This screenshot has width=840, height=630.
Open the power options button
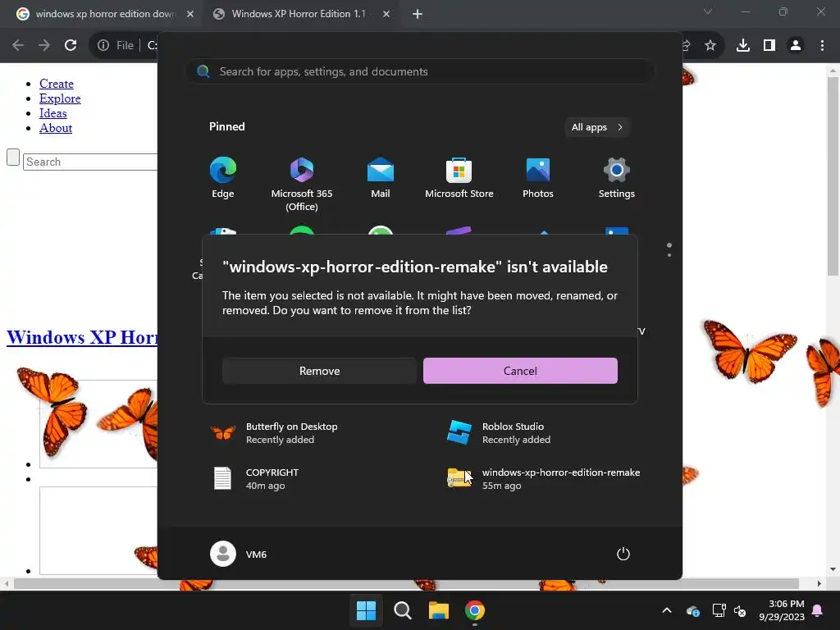click(x=623, y=554)
